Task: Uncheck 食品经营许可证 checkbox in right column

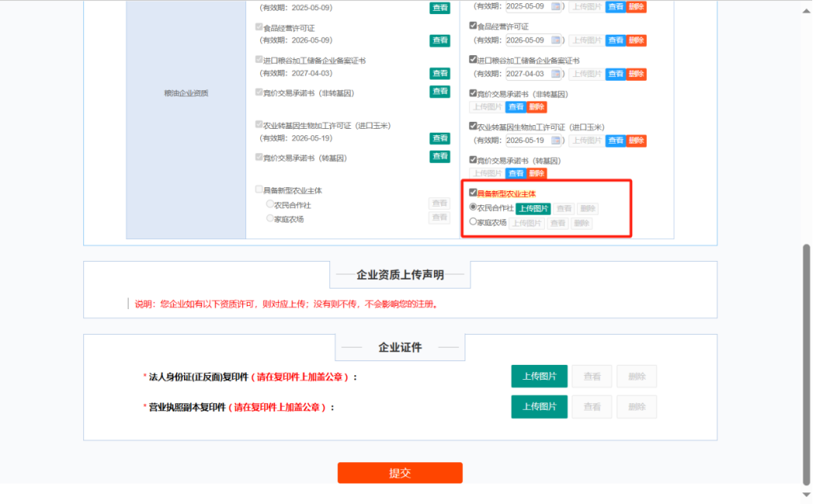Action: coord(473,26)
